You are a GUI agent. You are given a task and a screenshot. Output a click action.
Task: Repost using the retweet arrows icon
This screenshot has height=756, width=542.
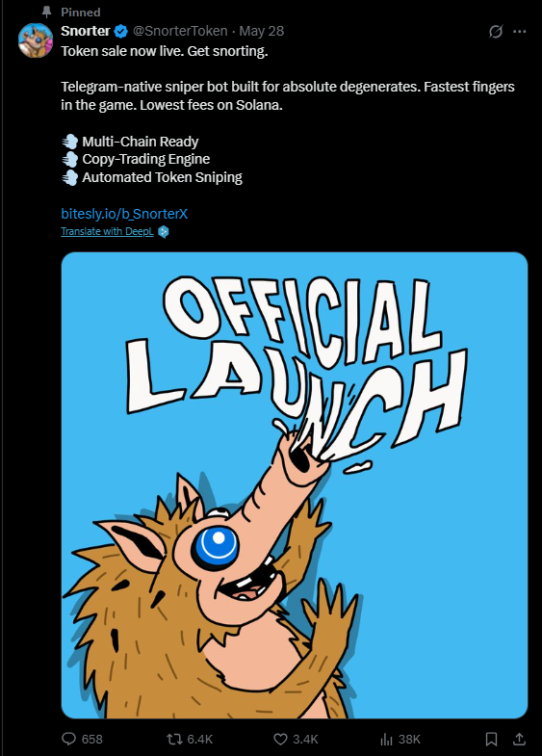pos(174,739)
